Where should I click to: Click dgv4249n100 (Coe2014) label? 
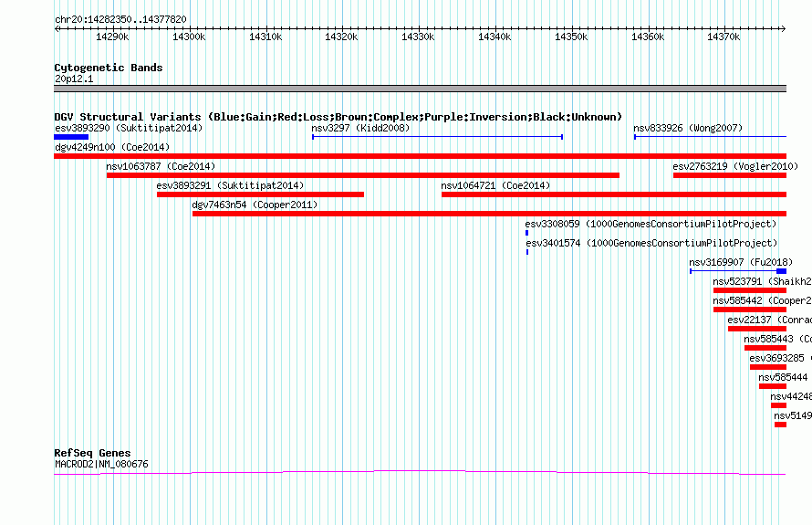tap(112, 147)
